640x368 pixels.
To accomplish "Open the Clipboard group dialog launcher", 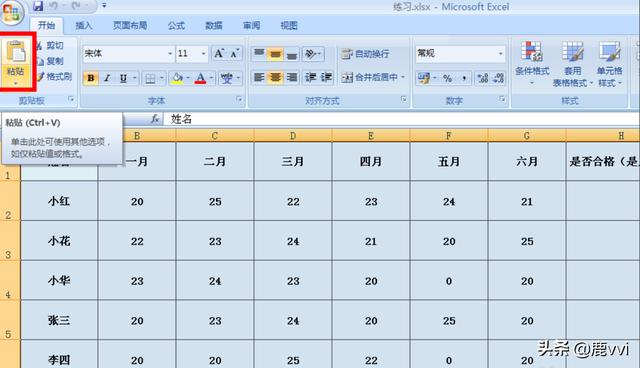I will (x=71, y=99).
